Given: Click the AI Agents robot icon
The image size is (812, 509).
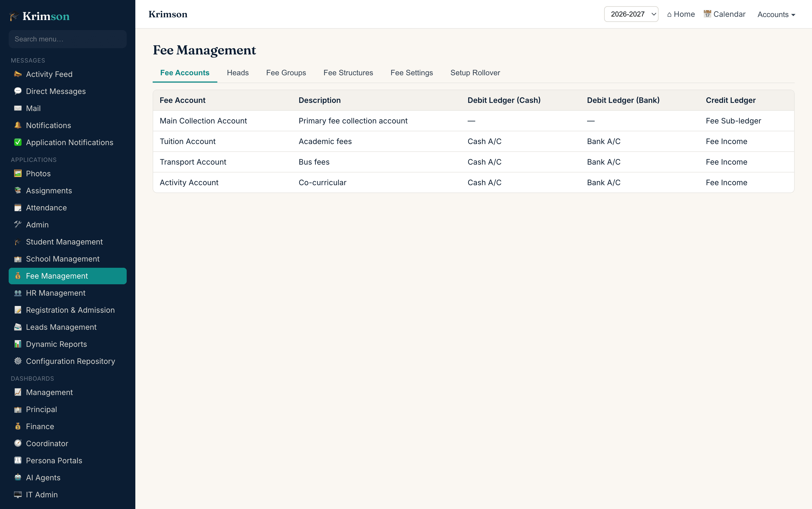Looking at the screenshot, I should tap(18, 478).
